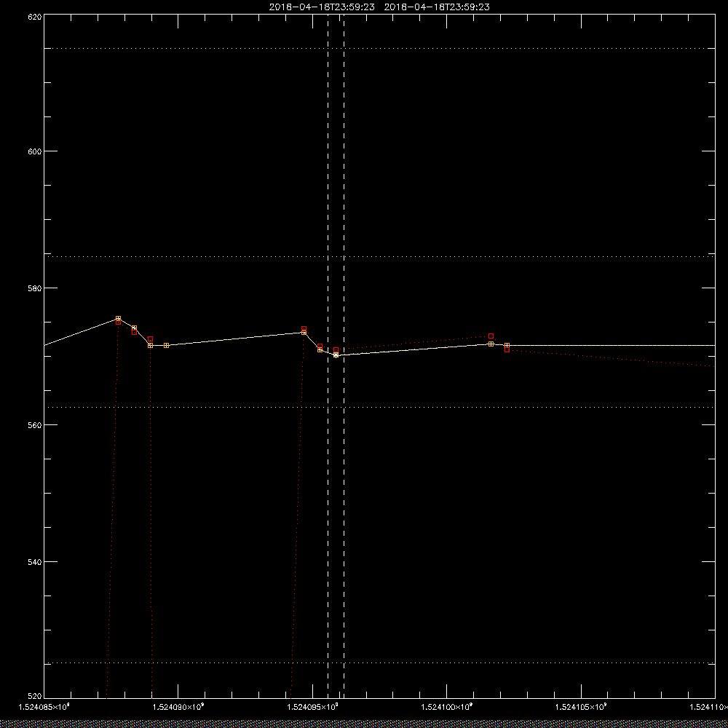Click the 580 y-axis label
The image size is (728, 728).
35,288
